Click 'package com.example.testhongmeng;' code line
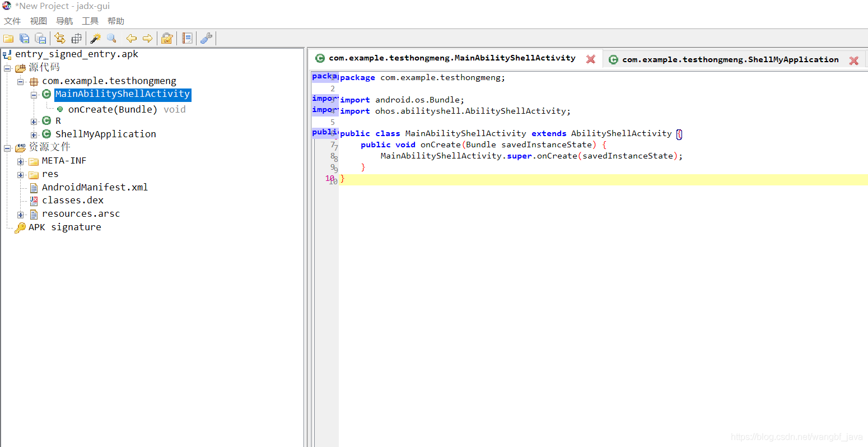 pos(422,78)
